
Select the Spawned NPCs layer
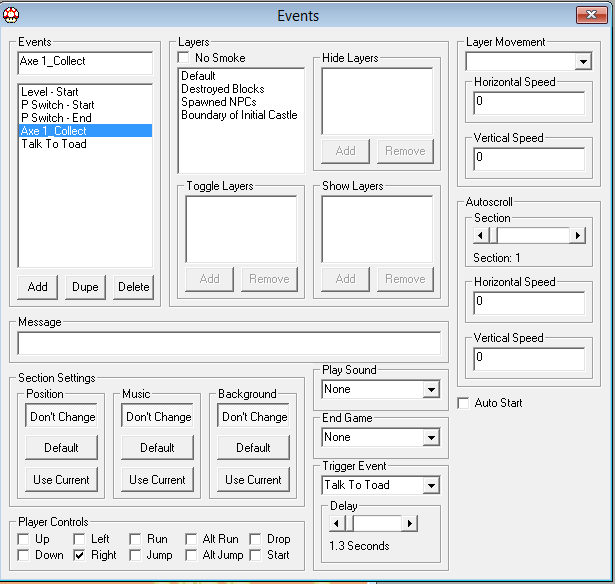point(241,102)
